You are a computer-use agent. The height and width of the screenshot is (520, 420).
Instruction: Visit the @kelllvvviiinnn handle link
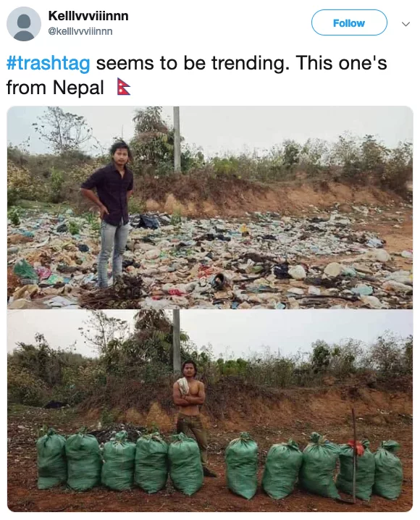[x=80, y=31]
